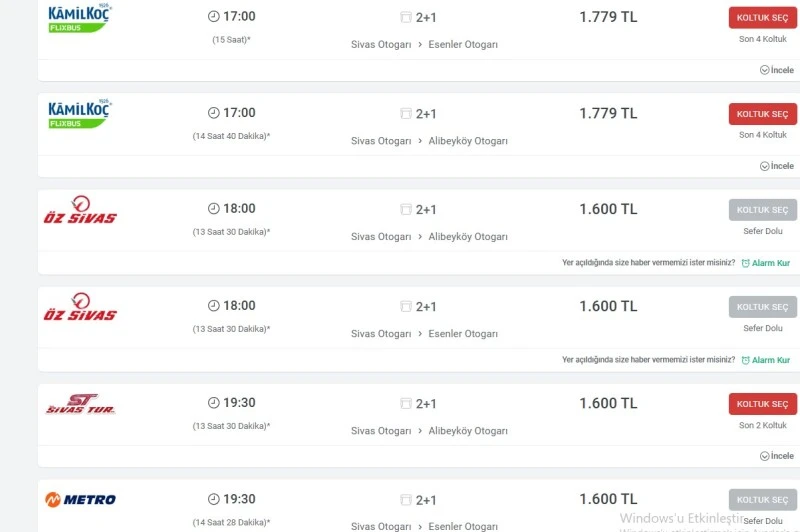Click the greyed Koltuk Seç on the Öz Sivas Alibeyköy trip

pos(762,210)
